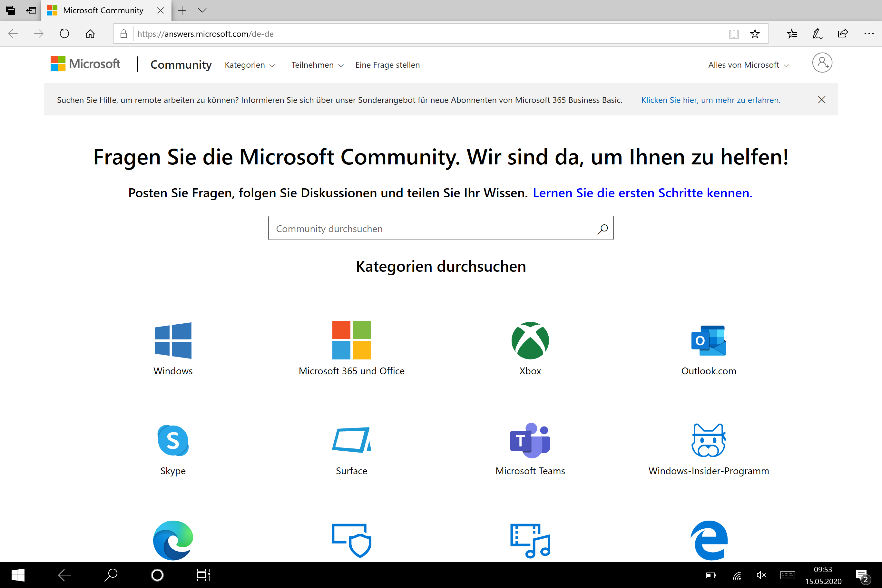Open browser settings and more menu
This screenshot has width=882, height=588.
point(868,34)
